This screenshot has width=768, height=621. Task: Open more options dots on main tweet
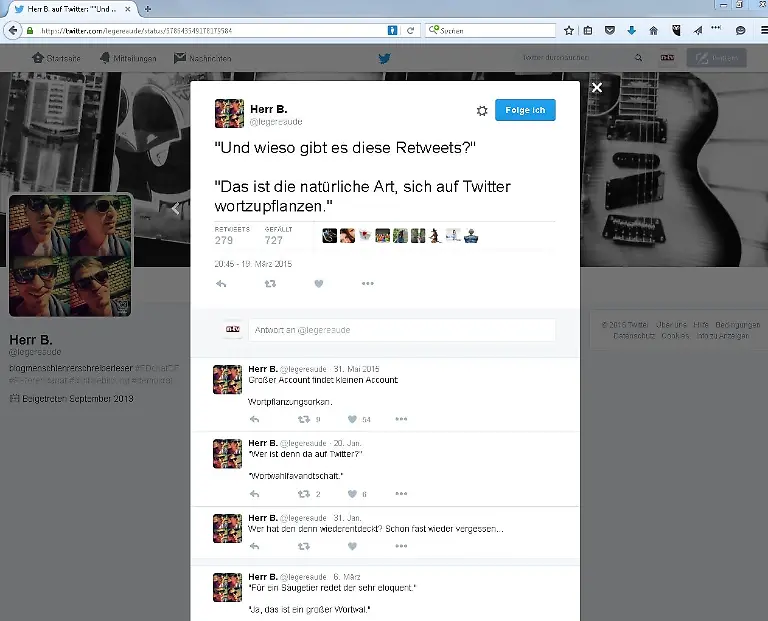pos(367,284)
